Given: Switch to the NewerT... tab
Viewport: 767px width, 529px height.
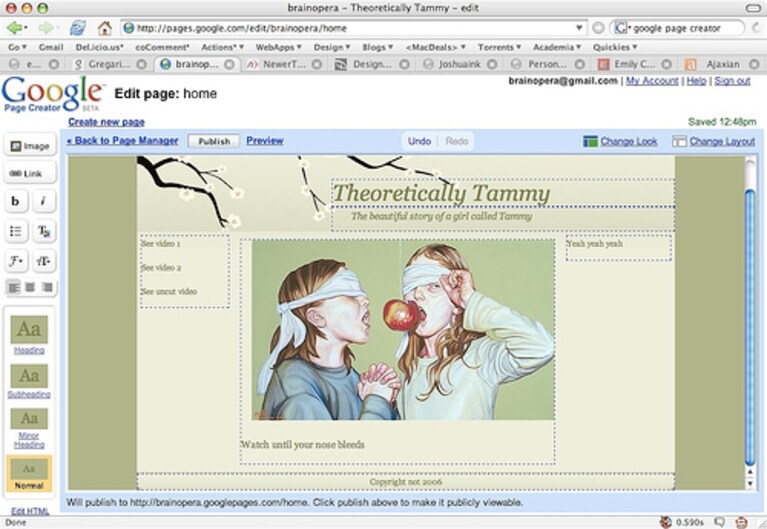Looking at the screenshot, I should (284, 64).
